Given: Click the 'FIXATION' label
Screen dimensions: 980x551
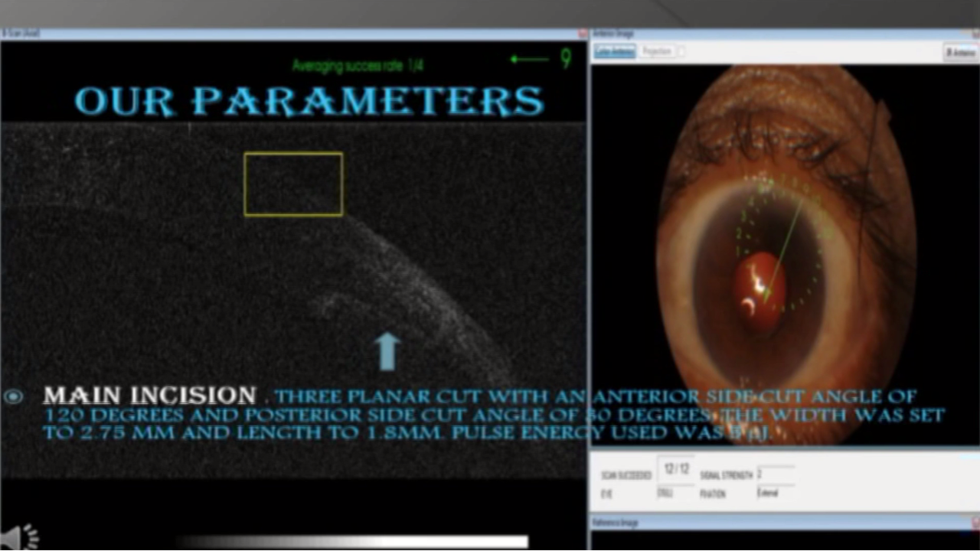Looking at the screenshot, I should pos(714,494).
